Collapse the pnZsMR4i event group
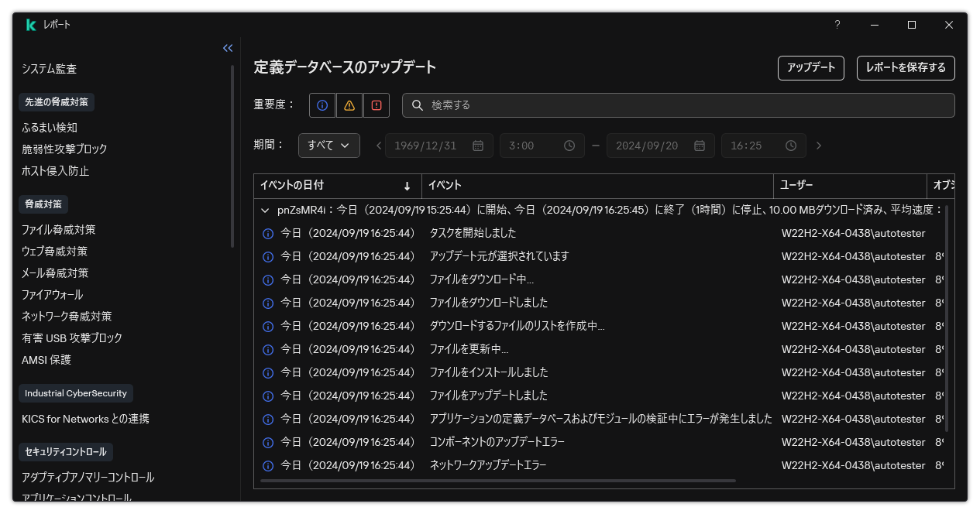Viewport: 980px width, 514px height. tap(265, 209)
